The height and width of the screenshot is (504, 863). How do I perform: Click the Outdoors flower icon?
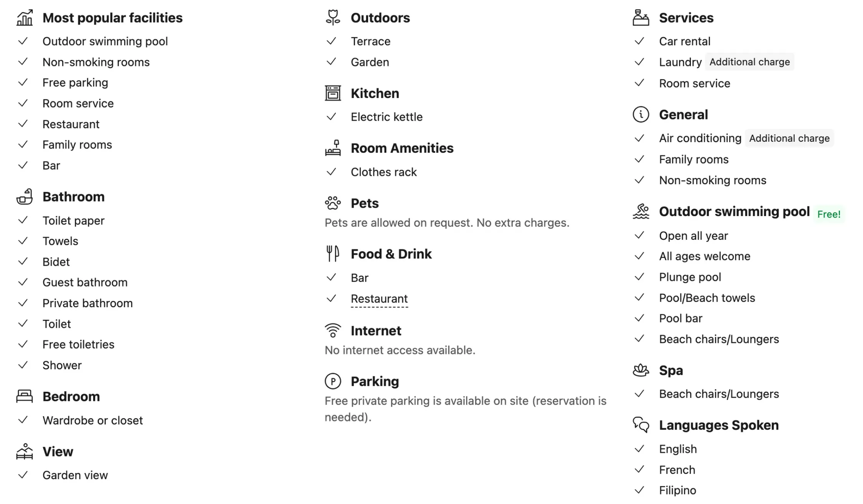click(x=333, y=18)
